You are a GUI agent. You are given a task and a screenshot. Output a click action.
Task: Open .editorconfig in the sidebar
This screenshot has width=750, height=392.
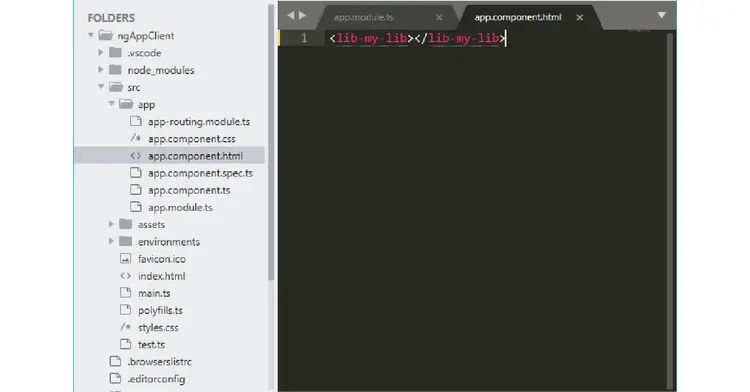click(x=156, y=379)
